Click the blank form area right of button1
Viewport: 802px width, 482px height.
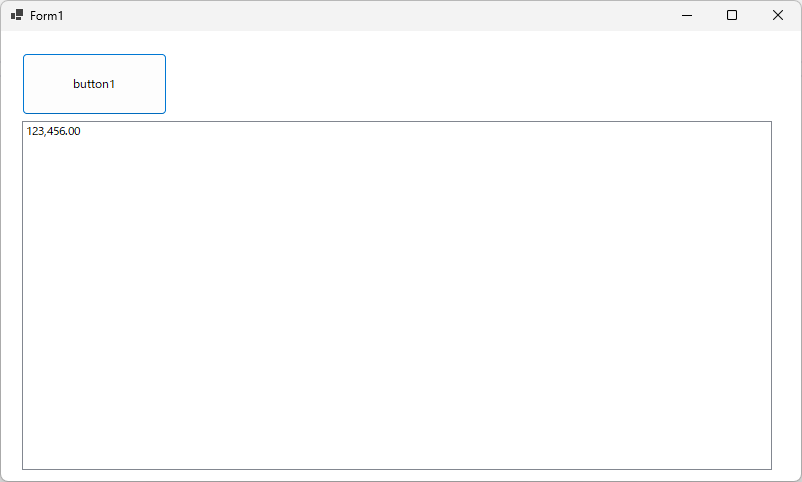point(450,84)
